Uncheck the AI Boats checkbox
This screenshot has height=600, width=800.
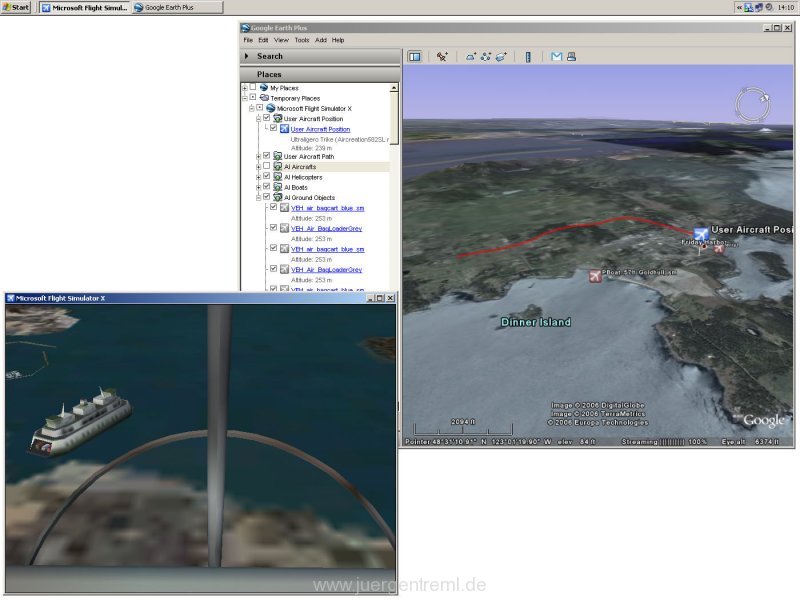click(x=266, y=186)
